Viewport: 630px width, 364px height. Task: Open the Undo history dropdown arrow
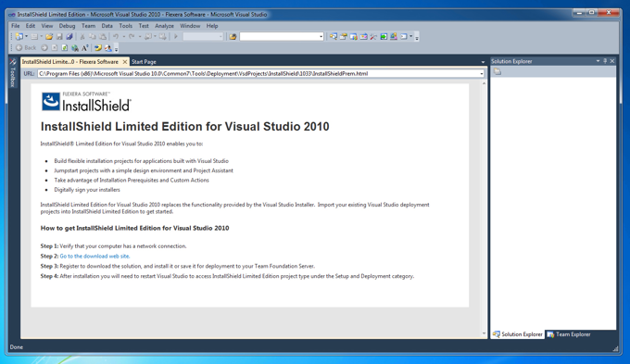[x=124, y=36]
